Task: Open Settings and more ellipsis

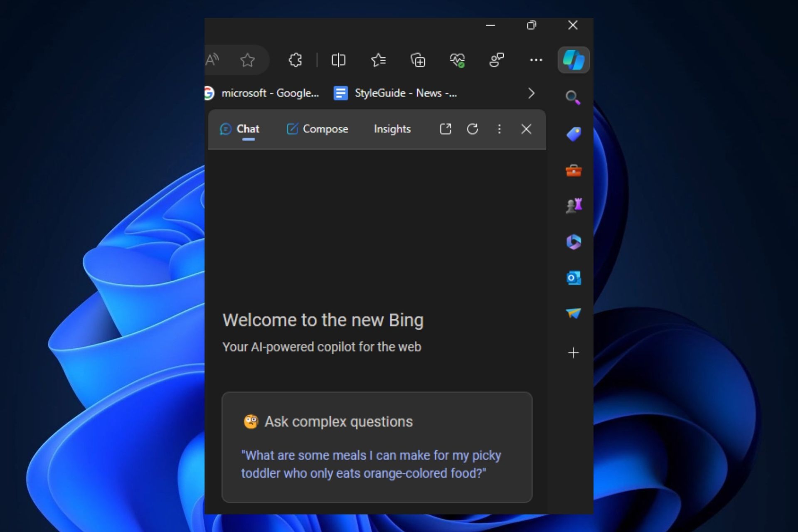Action: pyautogui.click(x=536, y=60)
